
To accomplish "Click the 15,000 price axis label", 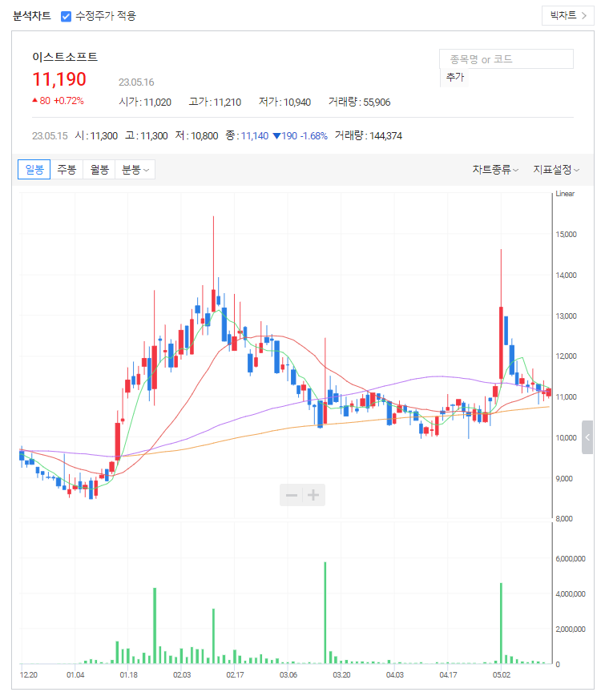I will [x=566, y=235].
